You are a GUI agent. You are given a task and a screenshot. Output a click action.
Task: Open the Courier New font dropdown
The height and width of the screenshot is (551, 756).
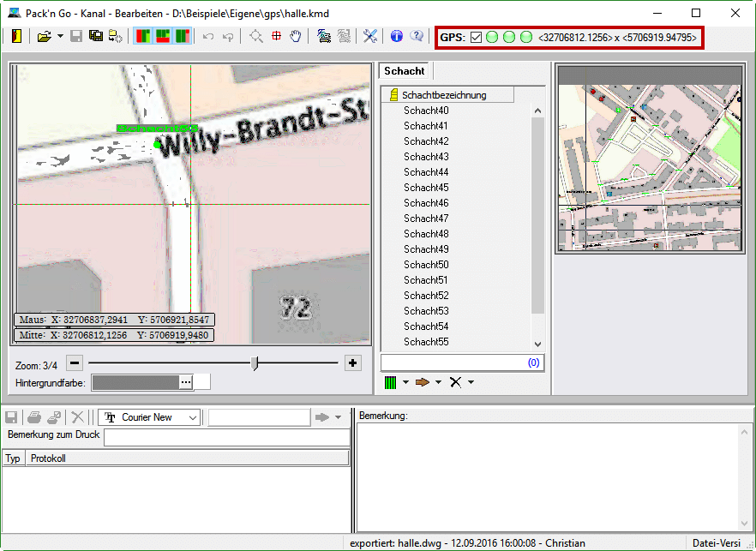(193, 417)
